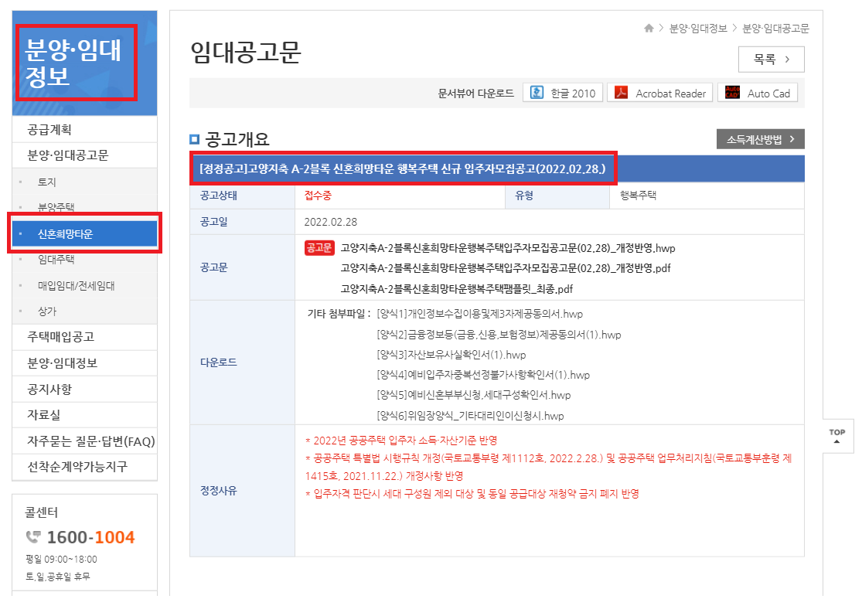
Task: Click the Acrobat Reader PDF icon
Action: click(x=622, y=93)
